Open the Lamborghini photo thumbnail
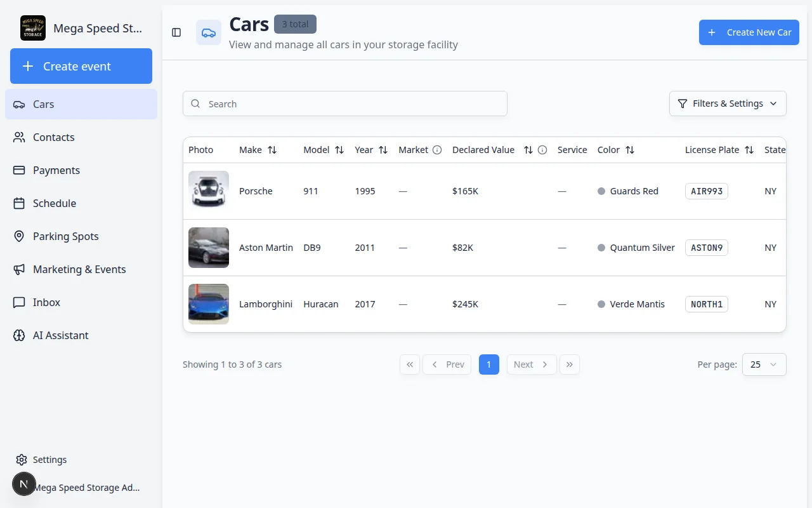Image resolution: width=812 pixels, height=508 pixels. (x=209, y=304)
